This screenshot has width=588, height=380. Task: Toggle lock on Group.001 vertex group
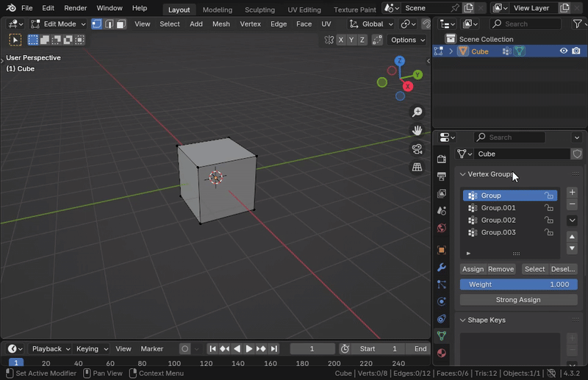click(548, 208)
